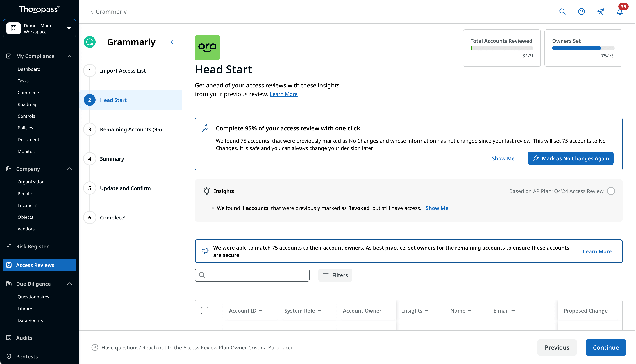Click Show Me link for Revoked accounts
636x364 pixels.
click(x=437, y=208)
